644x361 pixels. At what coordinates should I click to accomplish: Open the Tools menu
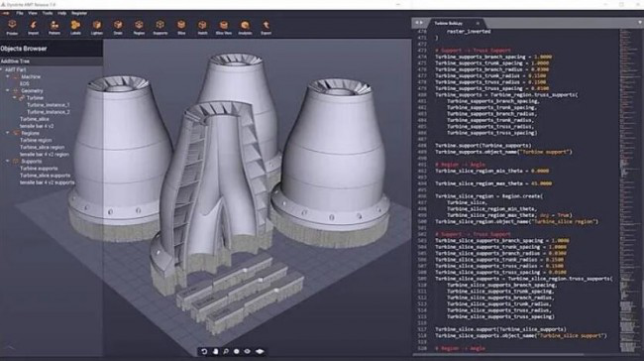(x=48, y=13)
